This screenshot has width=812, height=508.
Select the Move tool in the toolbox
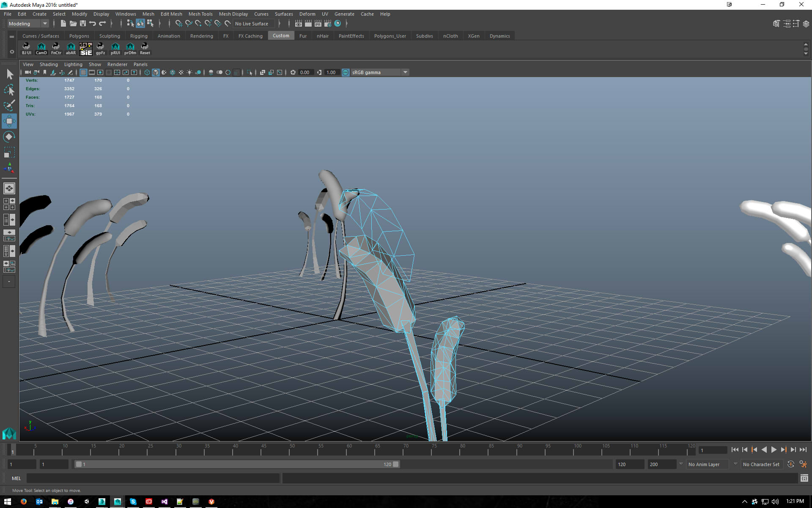pos(9,121)
